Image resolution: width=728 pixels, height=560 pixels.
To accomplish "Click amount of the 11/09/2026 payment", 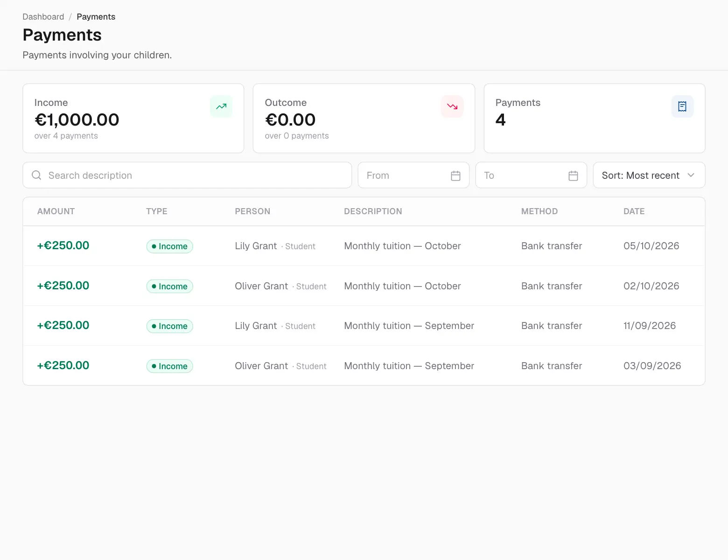I will (x=63, y=325).
